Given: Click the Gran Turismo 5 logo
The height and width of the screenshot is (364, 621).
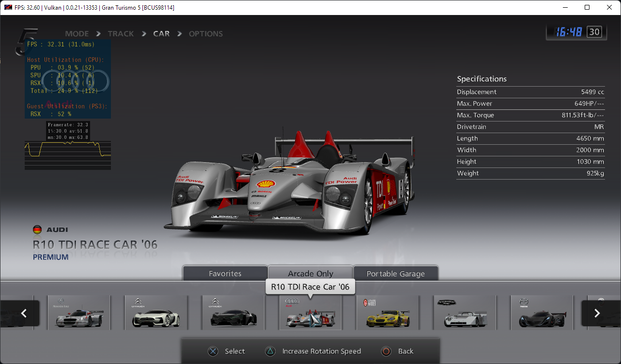Looking at the screenshot, I should pyautogui.click(x=27, y=42).
